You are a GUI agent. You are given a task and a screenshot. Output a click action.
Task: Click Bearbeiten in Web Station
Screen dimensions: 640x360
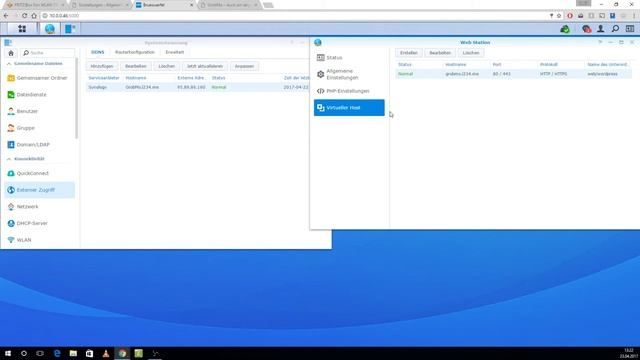pyautogui.click(x=440, y=53)
